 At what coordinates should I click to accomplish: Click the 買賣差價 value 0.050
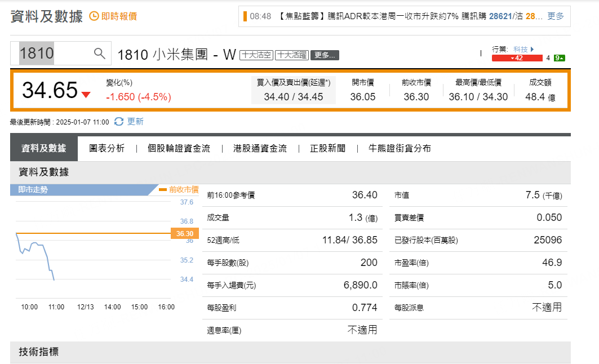tap(549, 217)
